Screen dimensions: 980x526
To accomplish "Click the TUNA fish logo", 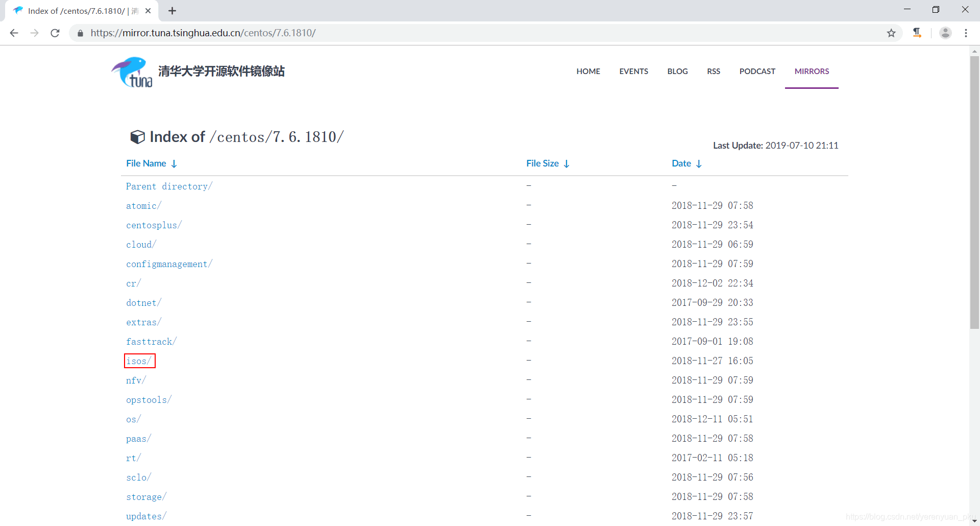I will pos(132,72).
